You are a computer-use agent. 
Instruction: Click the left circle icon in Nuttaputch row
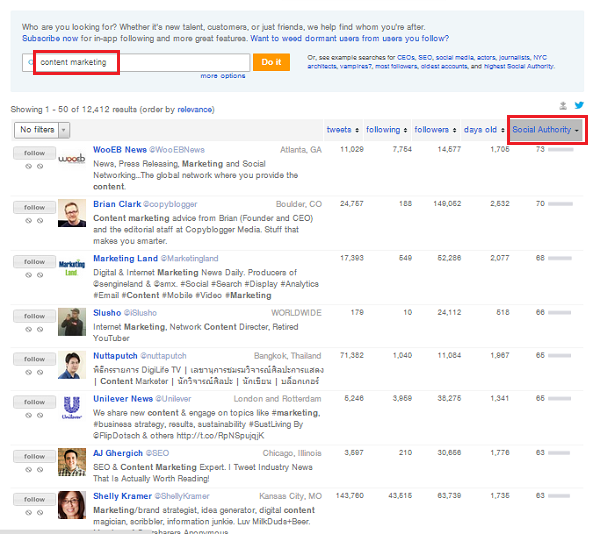pyautogui.click(x=28, y=373)
